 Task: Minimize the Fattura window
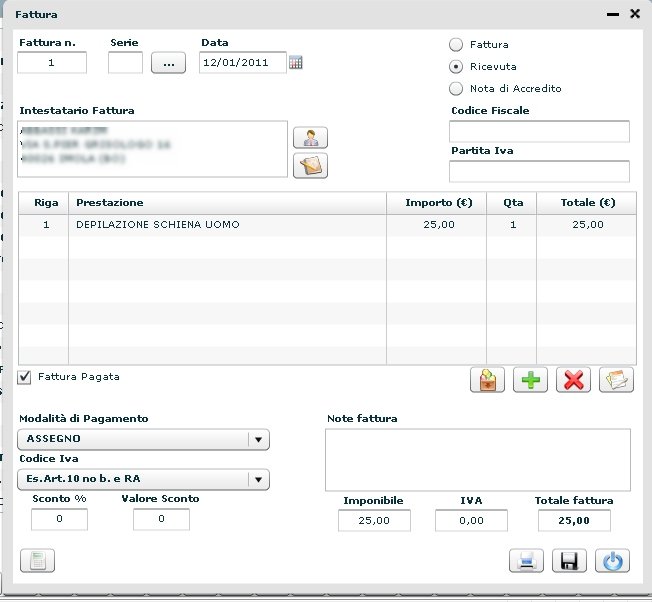(613, 15)
